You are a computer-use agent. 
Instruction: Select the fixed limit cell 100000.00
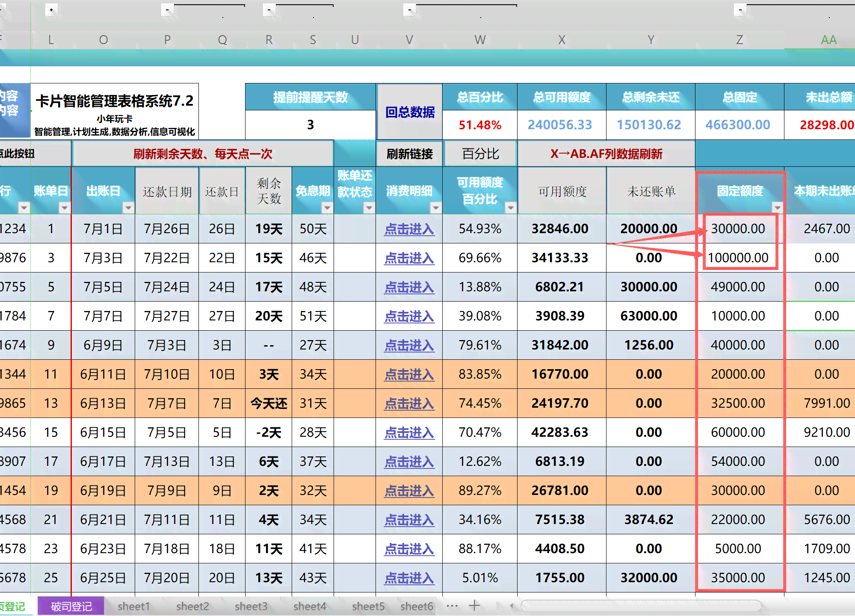point(740,258)
